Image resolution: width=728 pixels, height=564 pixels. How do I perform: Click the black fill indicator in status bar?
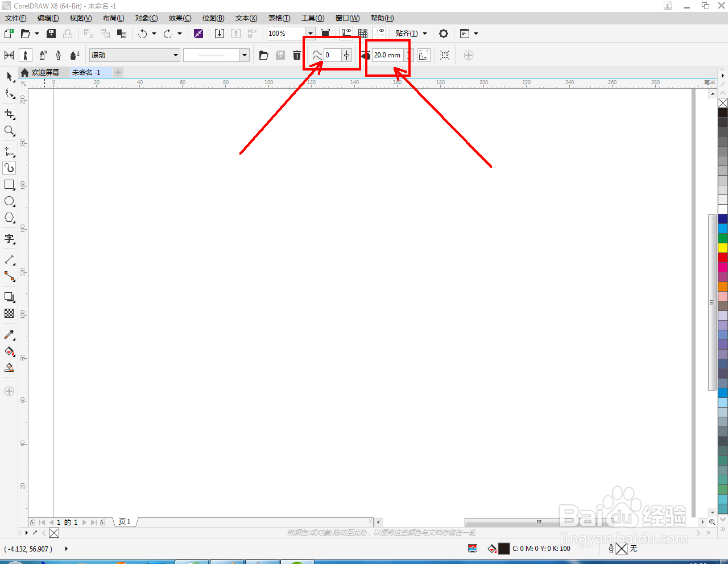504,549
